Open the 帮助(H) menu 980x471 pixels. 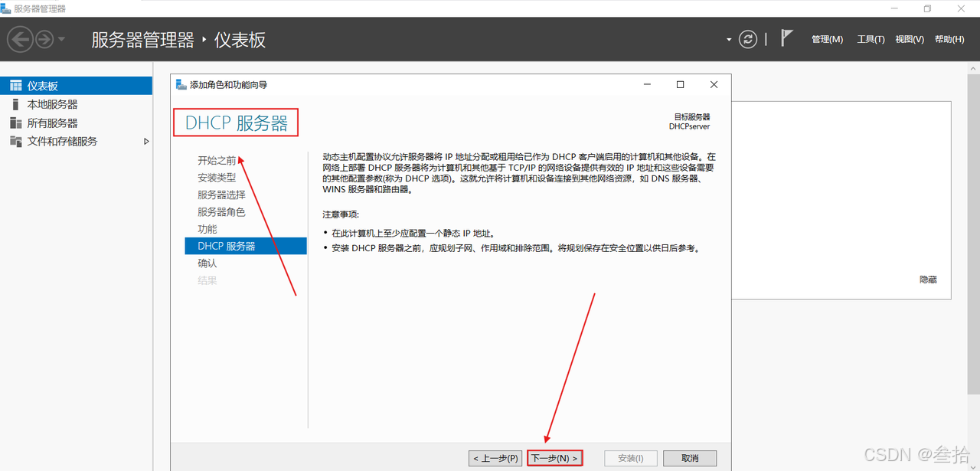(949, 39)
